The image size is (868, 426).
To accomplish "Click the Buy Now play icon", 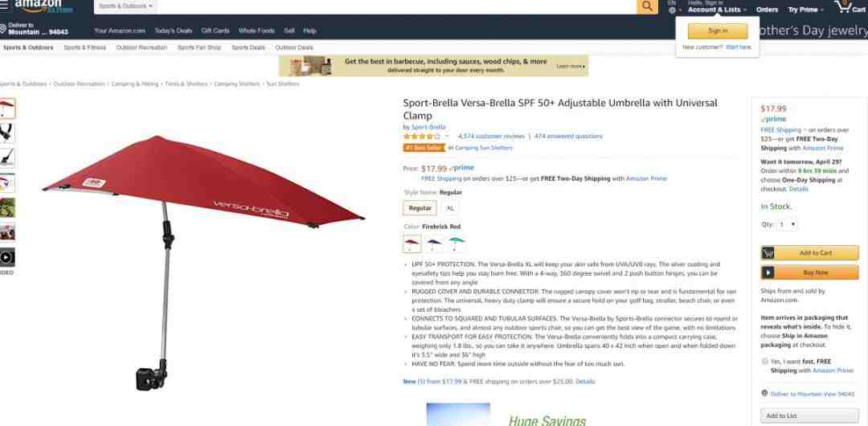I will (768, 272).
